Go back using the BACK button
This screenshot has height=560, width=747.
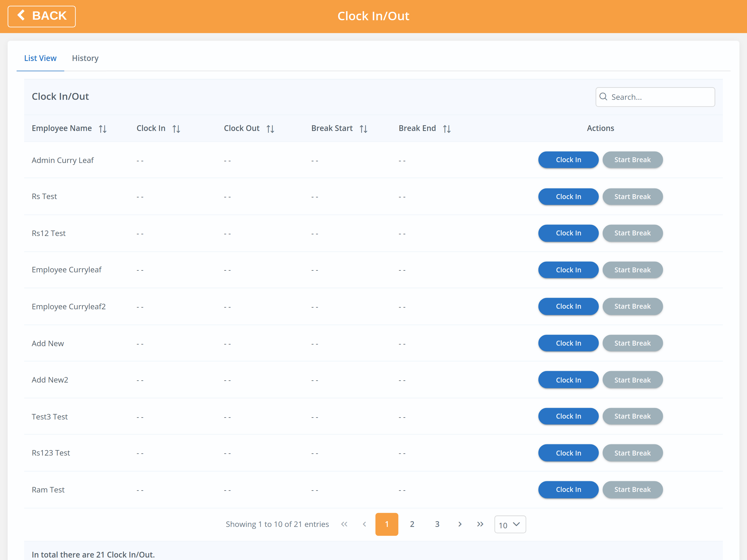[x=42, y=16]
